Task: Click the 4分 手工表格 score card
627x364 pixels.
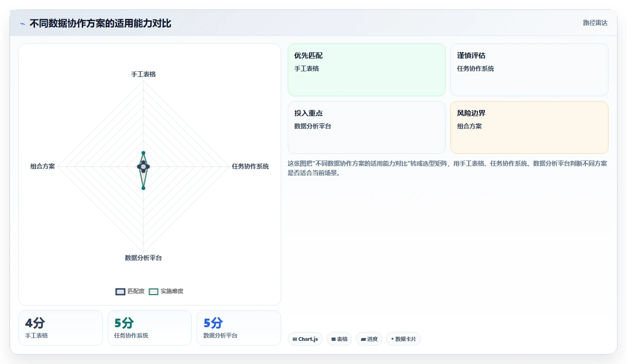Action: click(60, 328)
